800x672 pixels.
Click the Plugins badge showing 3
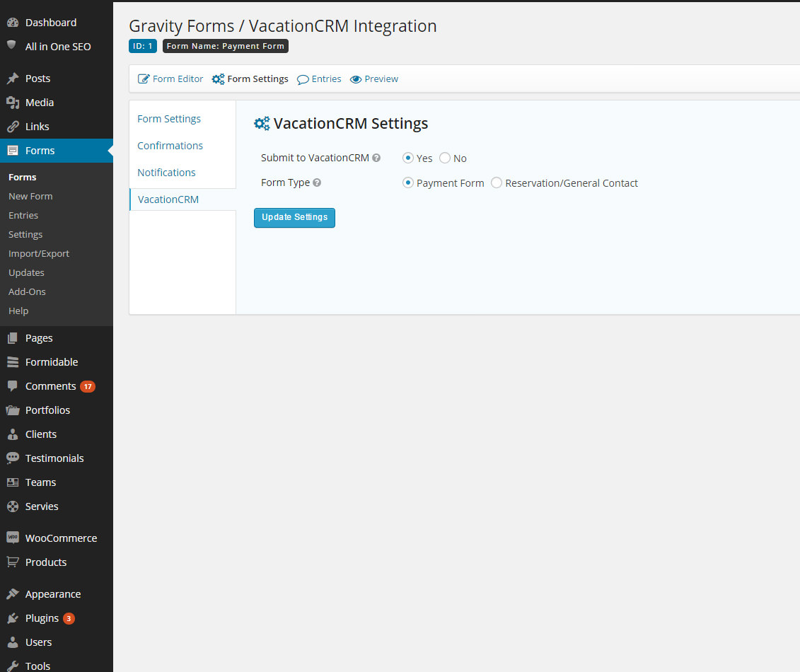(69, 618)
